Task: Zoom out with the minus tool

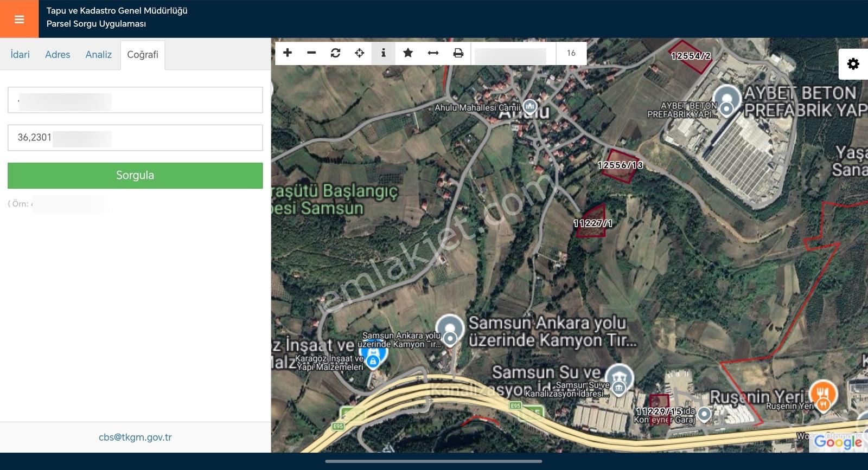Action: click(311, 53)
